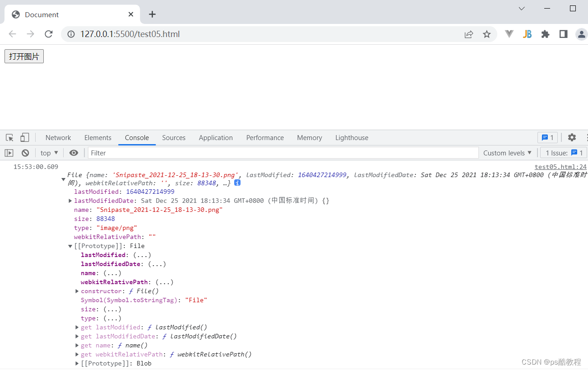Switch to the Elements tab
The height and width of the screenshot is (370, 588).
click(97, 138)
